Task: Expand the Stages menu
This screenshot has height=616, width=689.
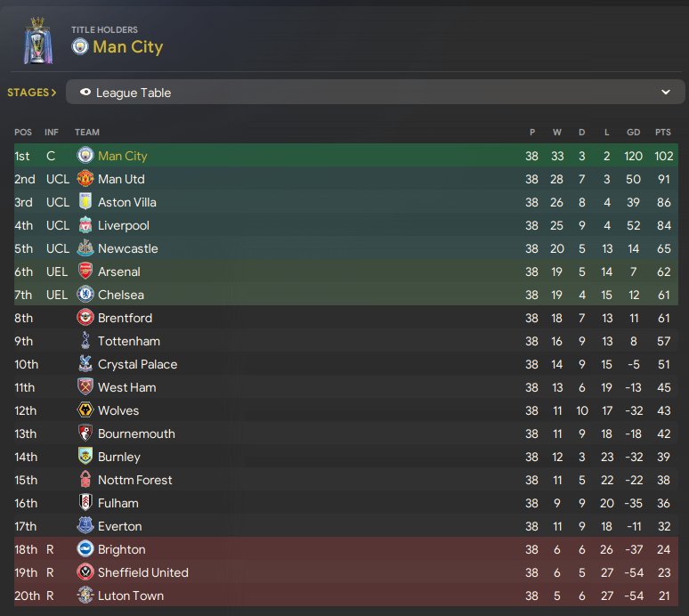Action: point(32,93)
